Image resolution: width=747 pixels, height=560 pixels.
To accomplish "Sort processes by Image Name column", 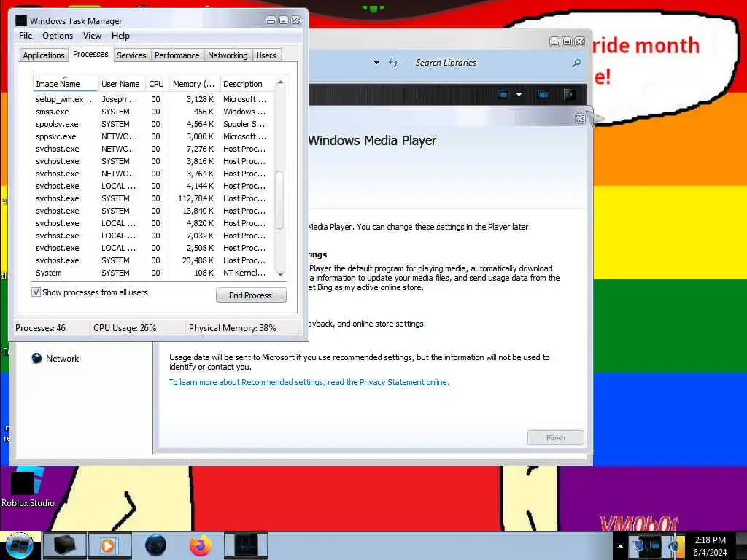I will click(x=65, y=83).
